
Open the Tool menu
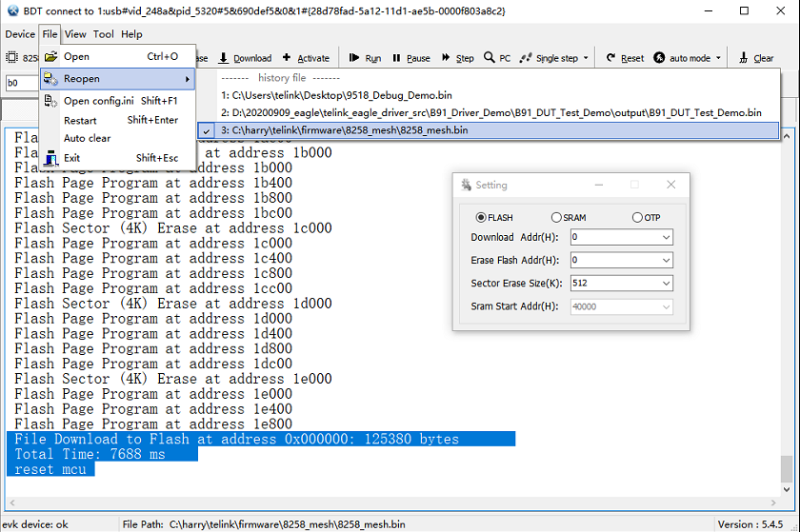(103, 34)
